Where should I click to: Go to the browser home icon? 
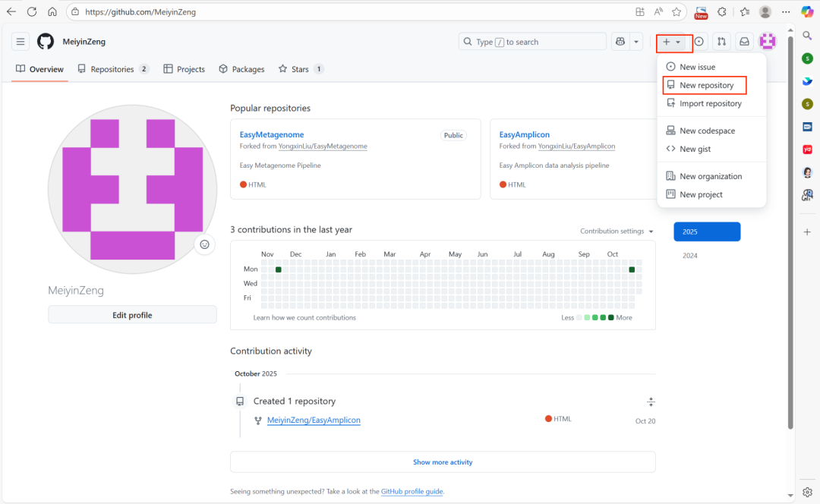pos(52,11)
